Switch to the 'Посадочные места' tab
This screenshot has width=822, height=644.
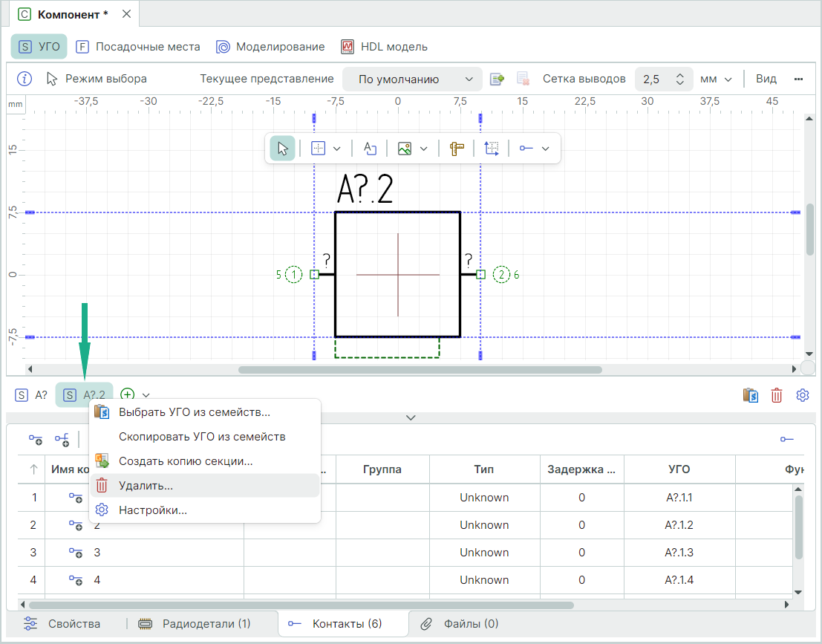[139, 47]
